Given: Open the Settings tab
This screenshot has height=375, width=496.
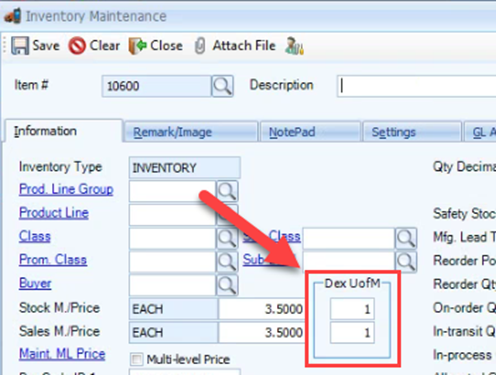Looking at the screenshot, I should (412, 132).
